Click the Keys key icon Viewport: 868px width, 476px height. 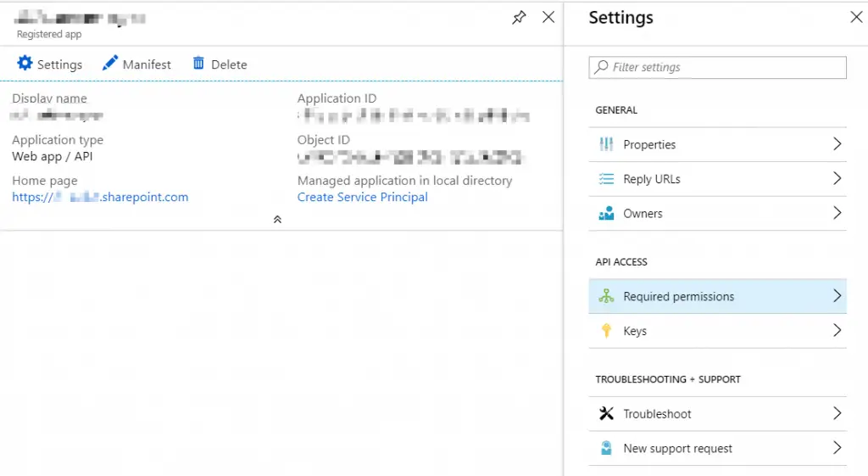point(606,331)
